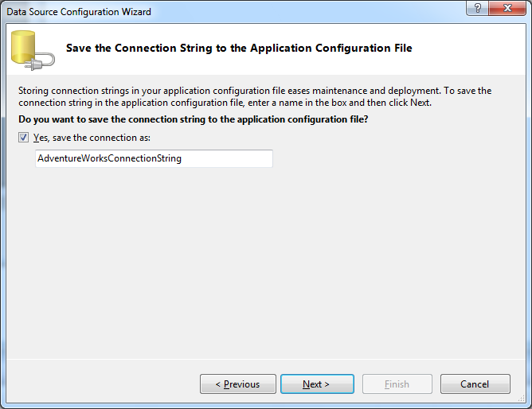Cancel the wizard

[x=475, y=384]
